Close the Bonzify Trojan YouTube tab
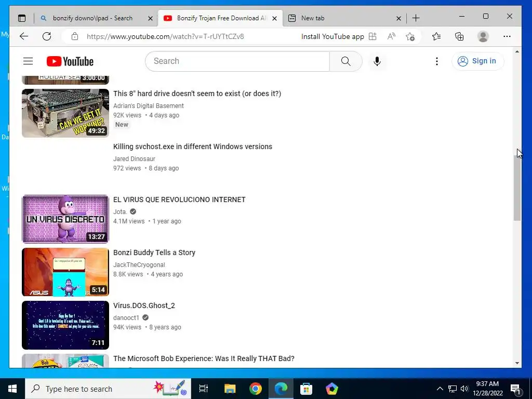532x399 pixels. [x=274, y=18]
